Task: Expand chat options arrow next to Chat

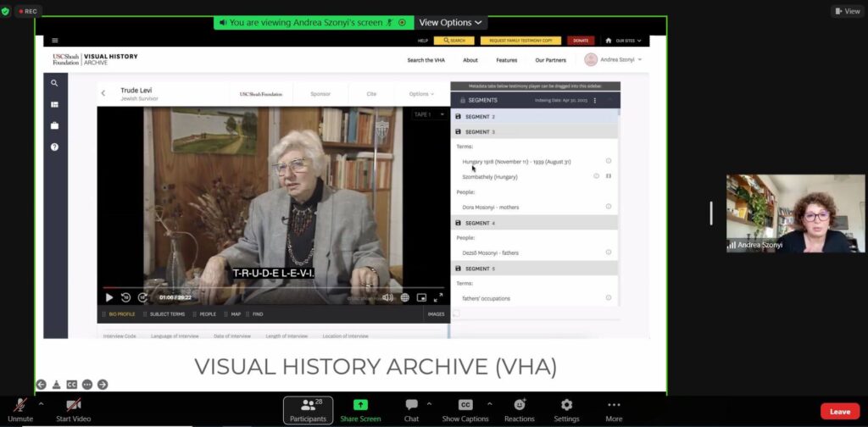Action: pos(429,404)
